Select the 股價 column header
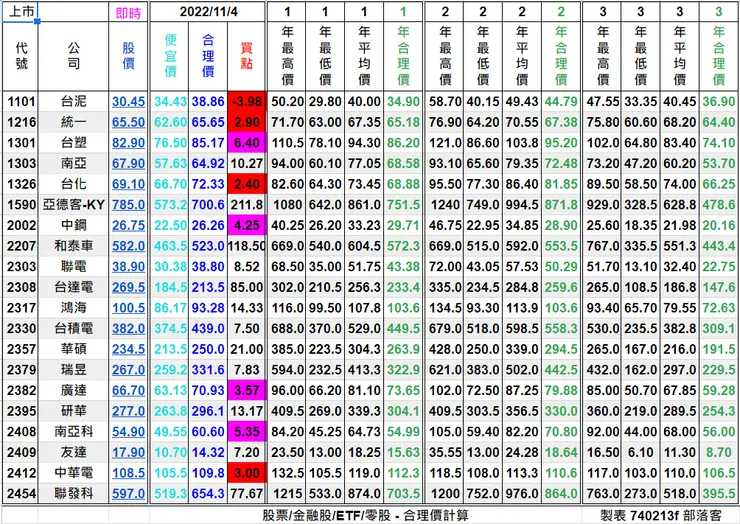 click(x=128, y=56)
